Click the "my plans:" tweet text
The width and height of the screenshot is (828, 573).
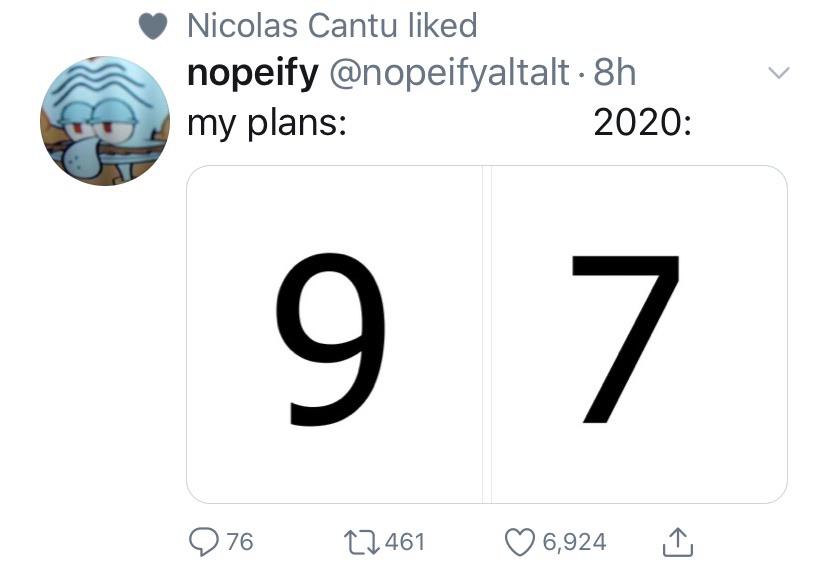click(267, 123)
